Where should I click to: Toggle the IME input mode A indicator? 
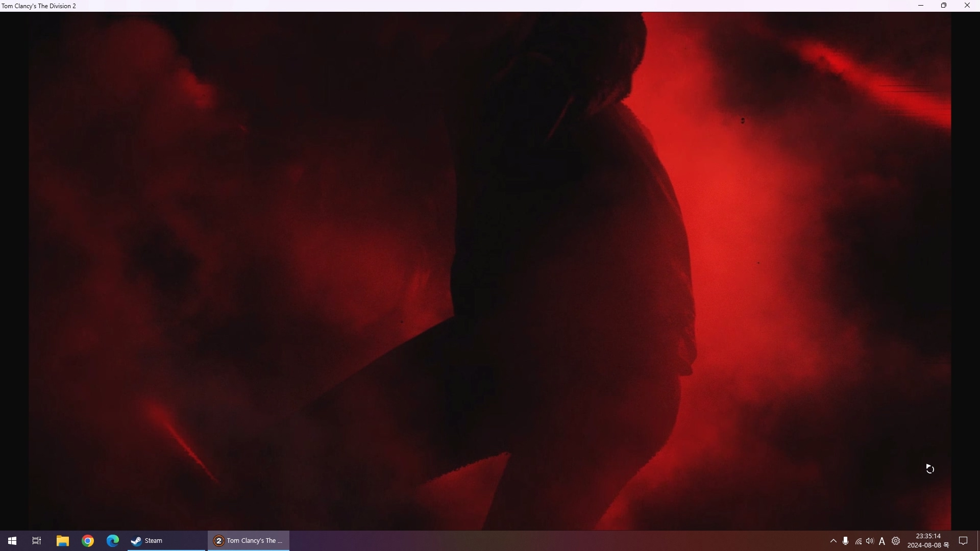point(882,541)
